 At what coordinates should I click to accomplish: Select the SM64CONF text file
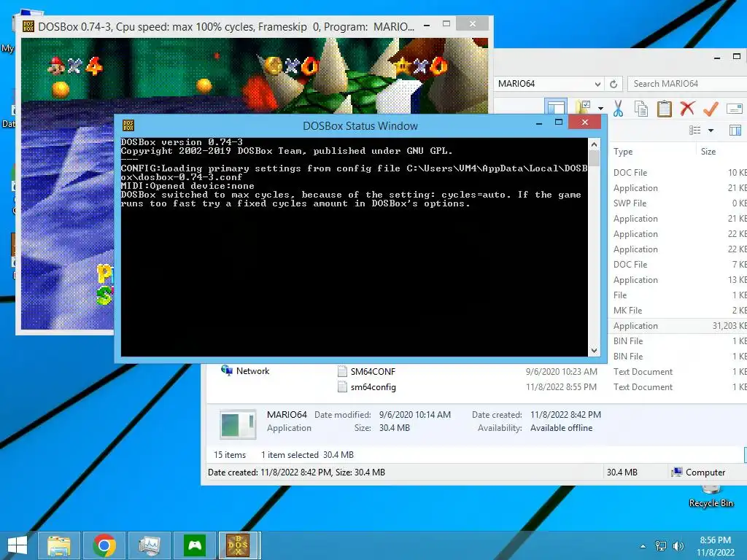(x=373, y=371)
